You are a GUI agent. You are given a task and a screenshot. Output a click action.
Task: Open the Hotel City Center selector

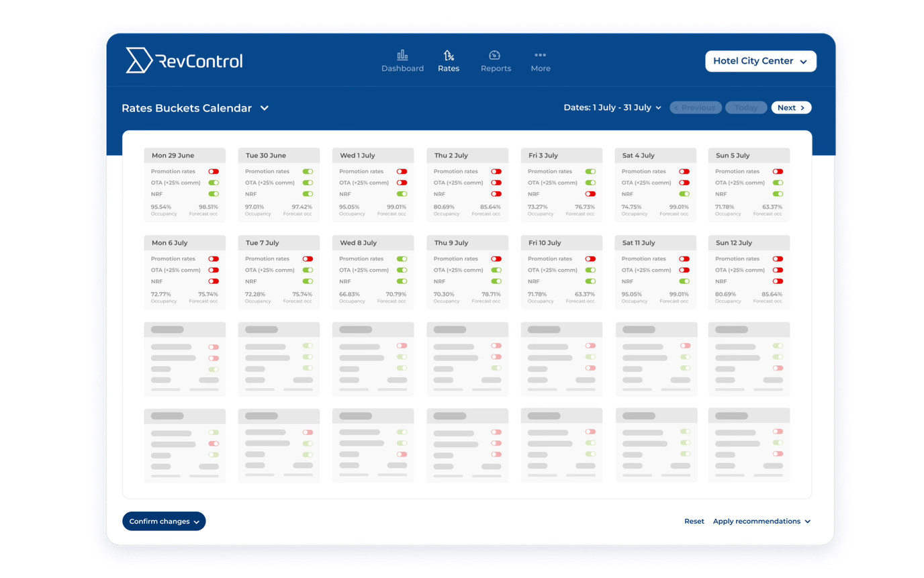click(761, 61)
